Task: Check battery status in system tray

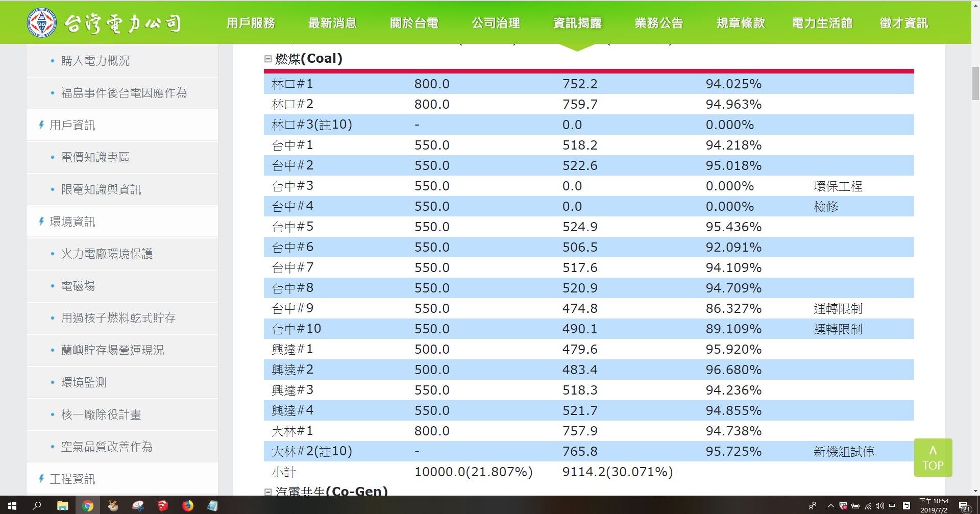Action: point(855,506)
